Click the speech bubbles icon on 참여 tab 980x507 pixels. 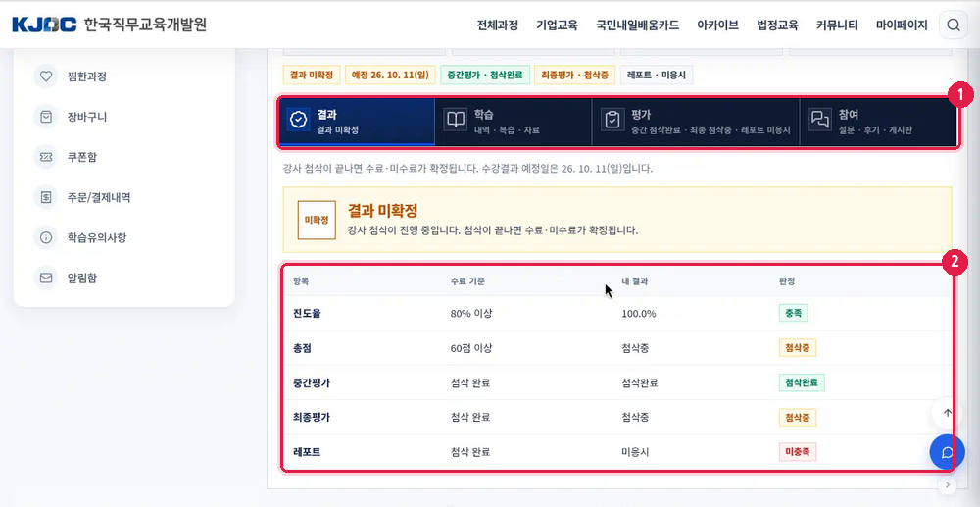tap(820, 120)
